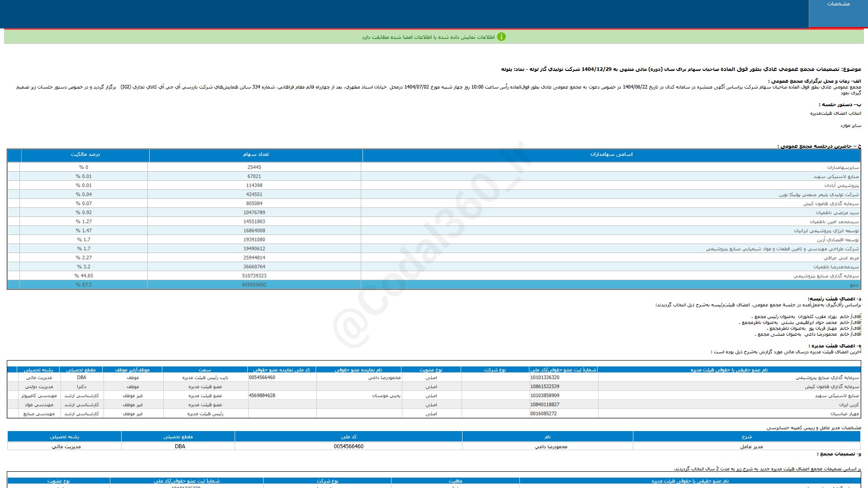Click the green signed-information confirmation message
This screenshot has height=488, width=868.
coord(428,37)
